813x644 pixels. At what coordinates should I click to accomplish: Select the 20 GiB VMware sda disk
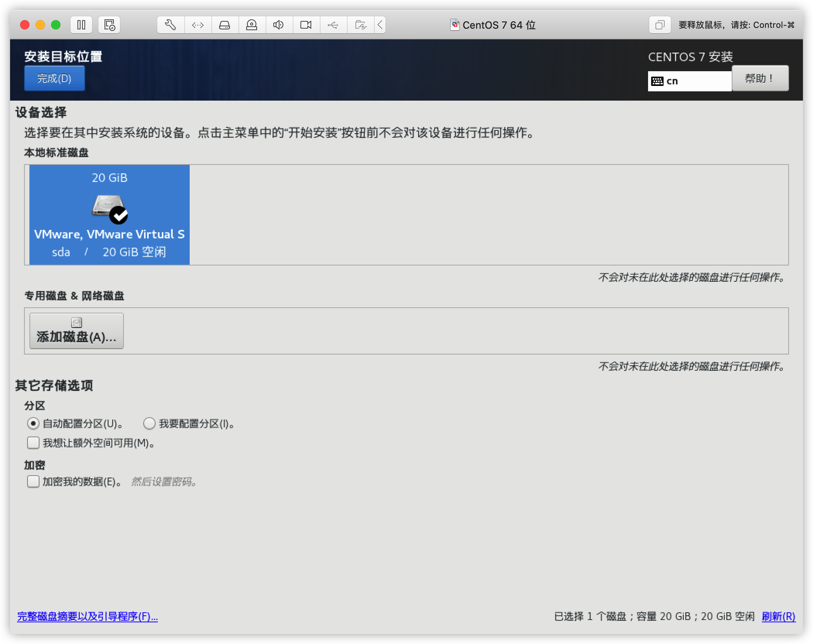(x=110, y=215)
